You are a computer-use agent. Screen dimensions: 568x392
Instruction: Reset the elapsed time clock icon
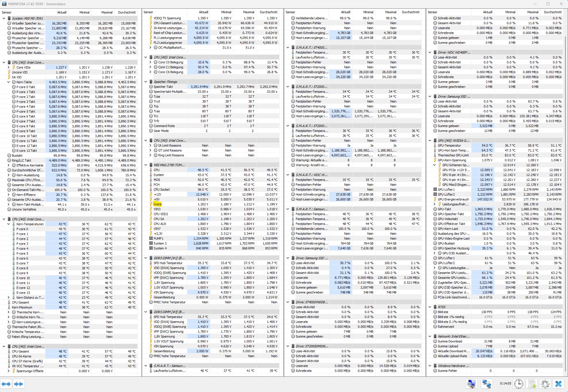(518, 384)
